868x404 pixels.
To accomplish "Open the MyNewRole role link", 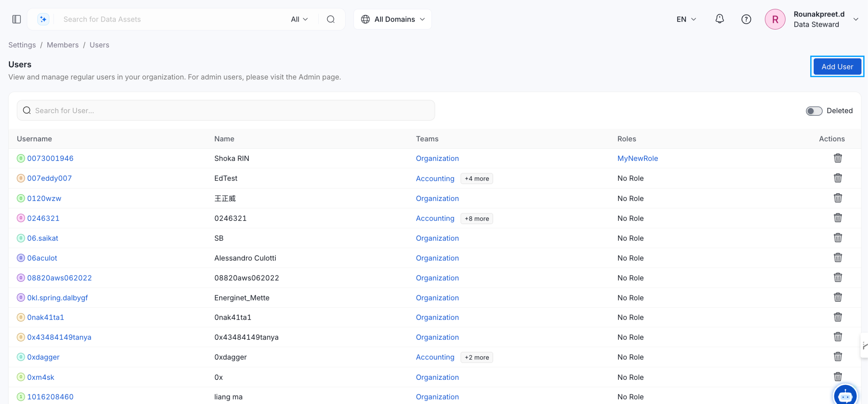I will click(x=637, y=158).
